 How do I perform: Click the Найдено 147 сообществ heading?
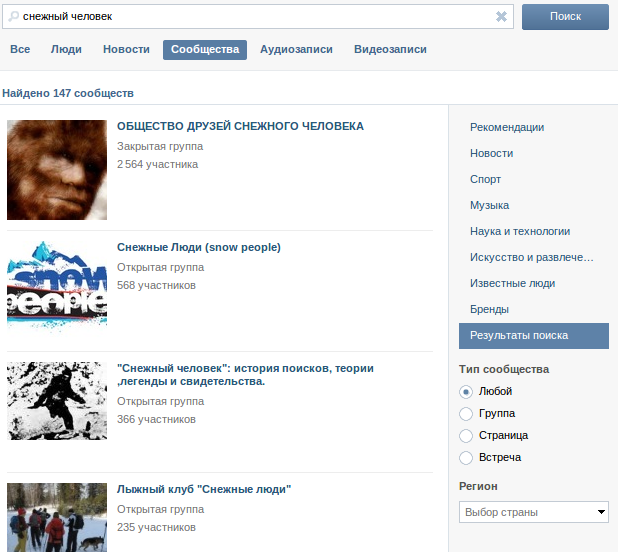(x=68, y=93)
